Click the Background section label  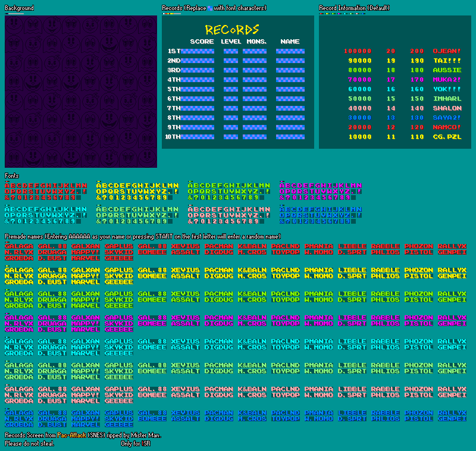click(x=19, y=8)
